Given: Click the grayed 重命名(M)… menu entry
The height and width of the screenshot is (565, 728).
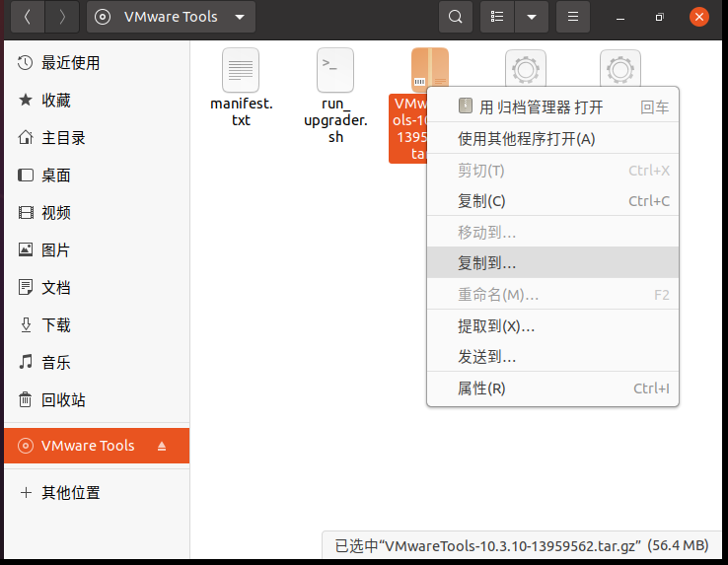Looking at the screenshot, I should (552, 295).
